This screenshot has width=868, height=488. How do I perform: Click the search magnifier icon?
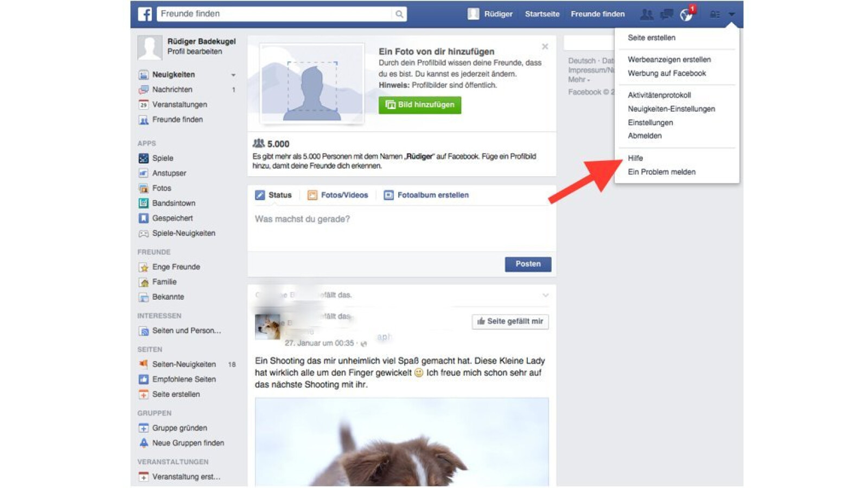pyautogui.click(x=399, y=14)
